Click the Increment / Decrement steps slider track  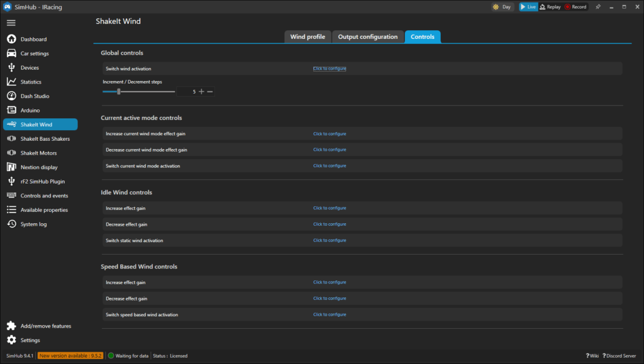pos(139,92)
